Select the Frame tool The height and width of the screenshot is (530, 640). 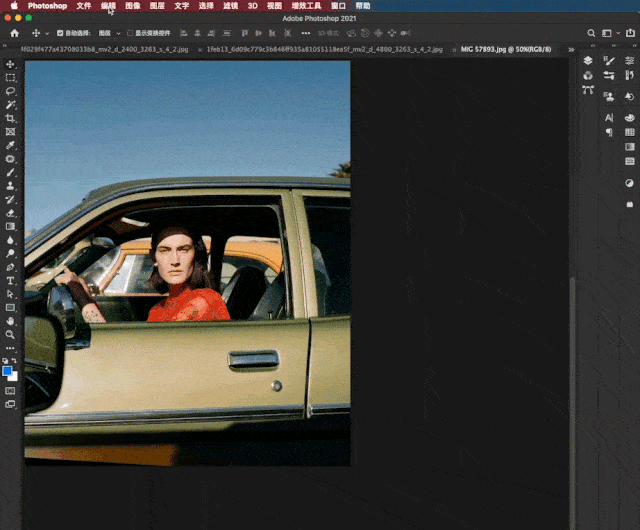(10, 132)
